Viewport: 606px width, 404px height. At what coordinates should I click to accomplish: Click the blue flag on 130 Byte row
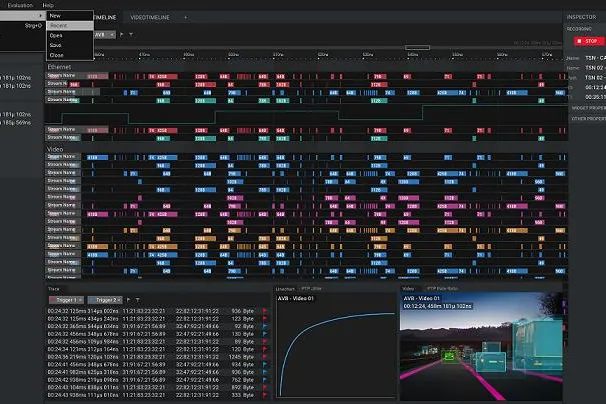point(265,334)
